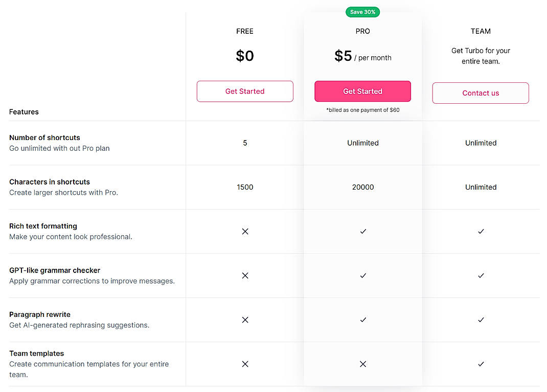Image resolution: width=547 pixels, height=392 pixels.
Task: Click the 'Team templates' feature title
Action: coord(37,354)
